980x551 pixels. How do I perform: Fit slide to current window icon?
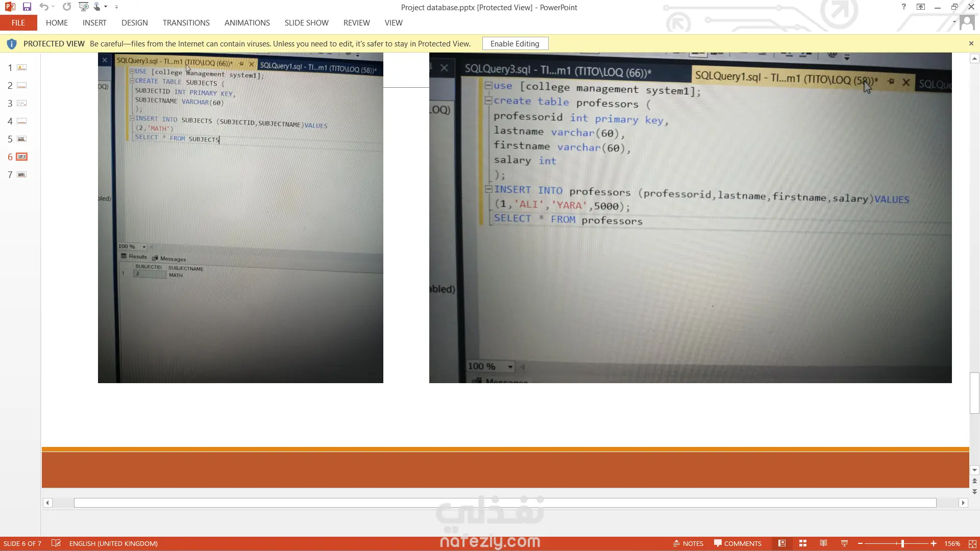(972, 543)
